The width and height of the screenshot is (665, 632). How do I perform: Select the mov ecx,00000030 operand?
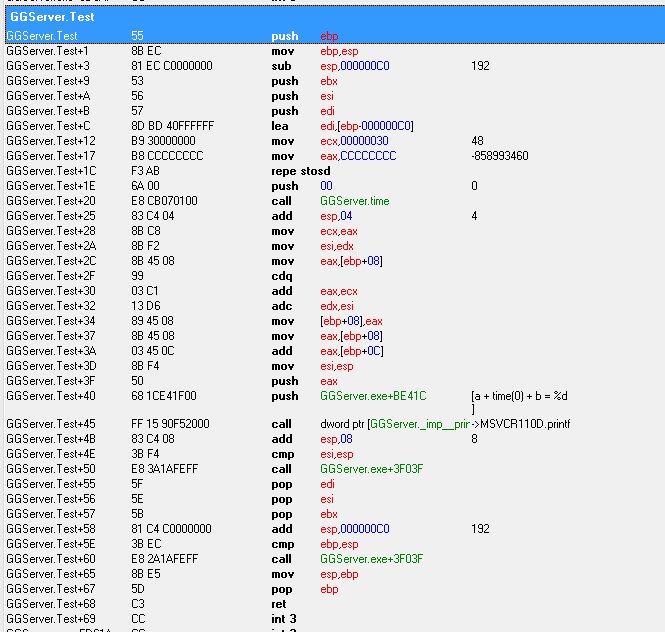click(354, 141)
